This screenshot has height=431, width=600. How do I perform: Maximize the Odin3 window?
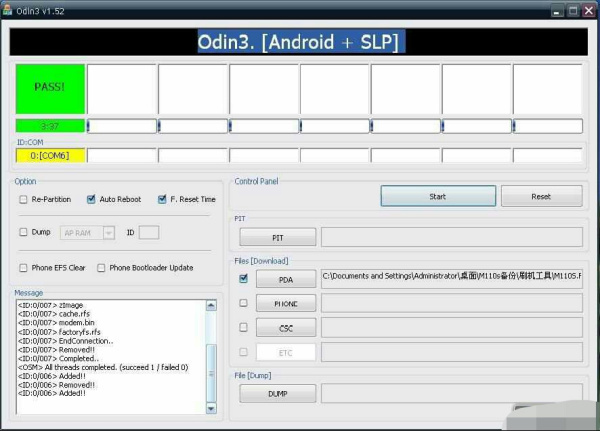573,11
